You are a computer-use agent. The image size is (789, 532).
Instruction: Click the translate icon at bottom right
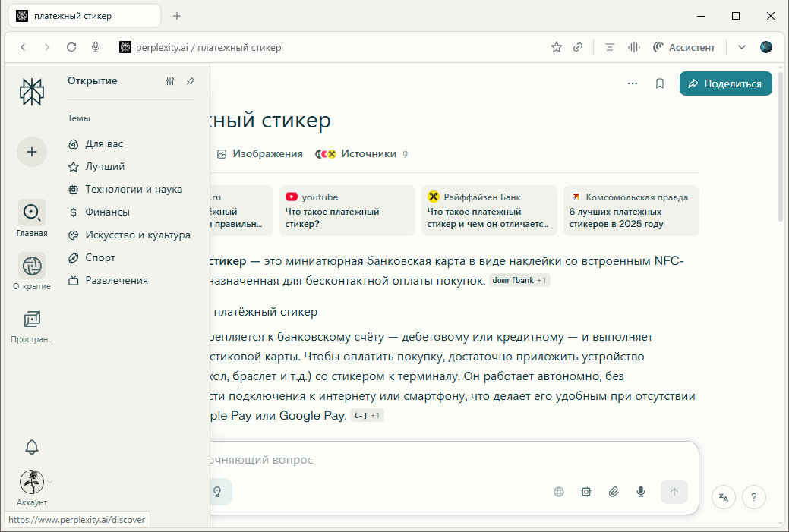[724, 498]
